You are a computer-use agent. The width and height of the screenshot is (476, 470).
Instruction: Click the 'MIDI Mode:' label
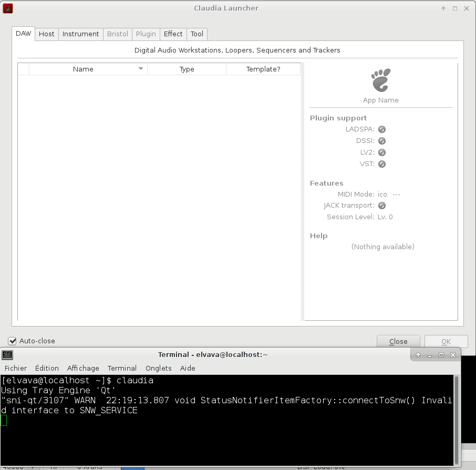[x=356, y=194]
